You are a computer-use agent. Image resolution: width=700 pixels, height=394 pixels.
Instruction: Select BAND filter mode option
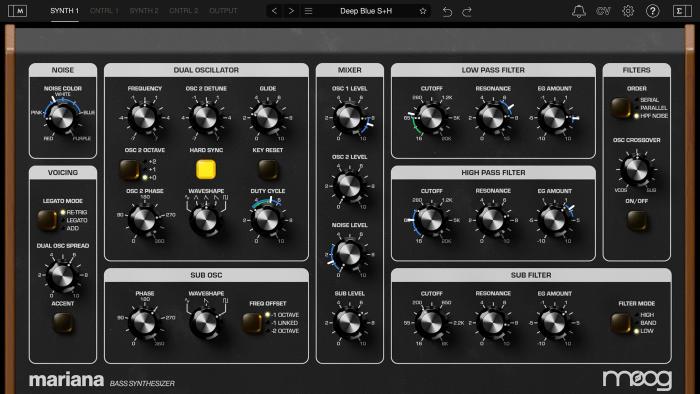tap(645, 323)
